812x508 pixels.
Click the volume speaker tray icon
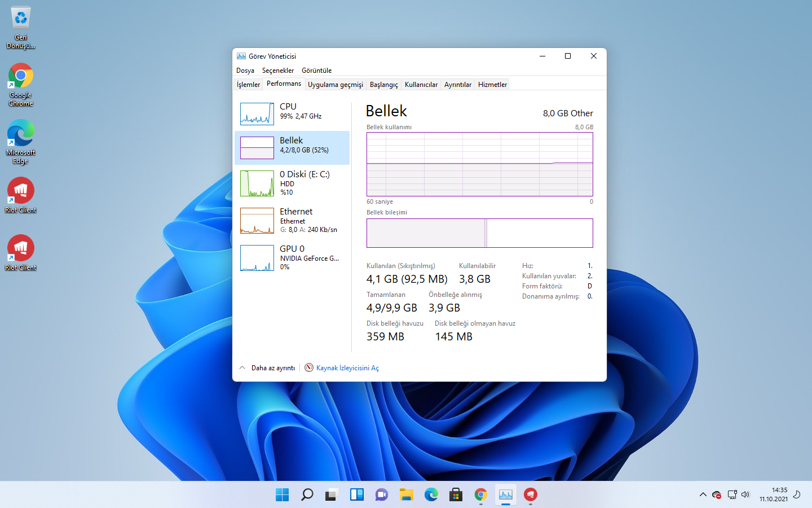point(745,495)
